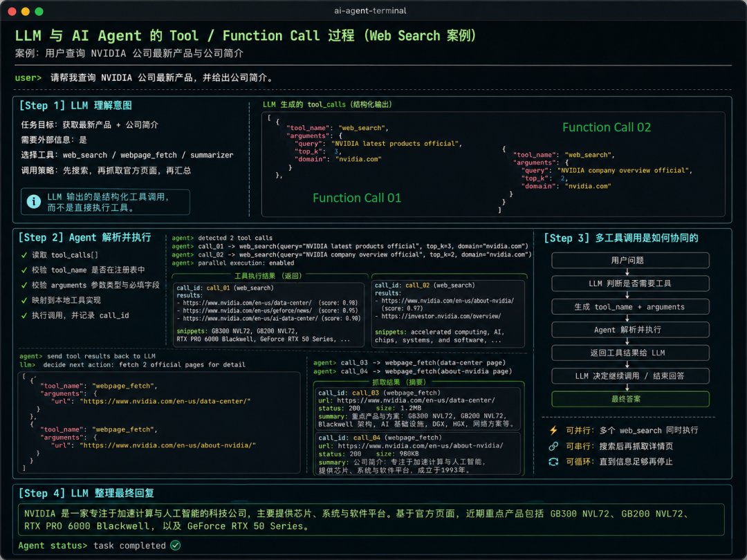Viewport: 747px width, 560px height.
Task: Click the line "agent> detected 2 tool calls"
Action: 222,238
